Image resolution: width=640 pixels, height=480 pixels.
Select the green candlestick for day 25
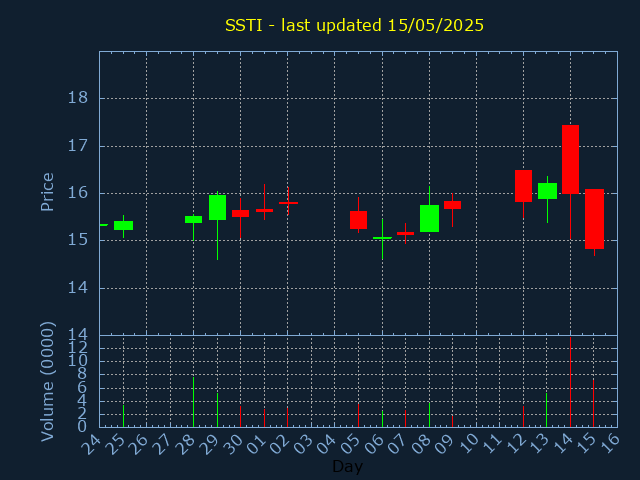click(x=123, y=226)
